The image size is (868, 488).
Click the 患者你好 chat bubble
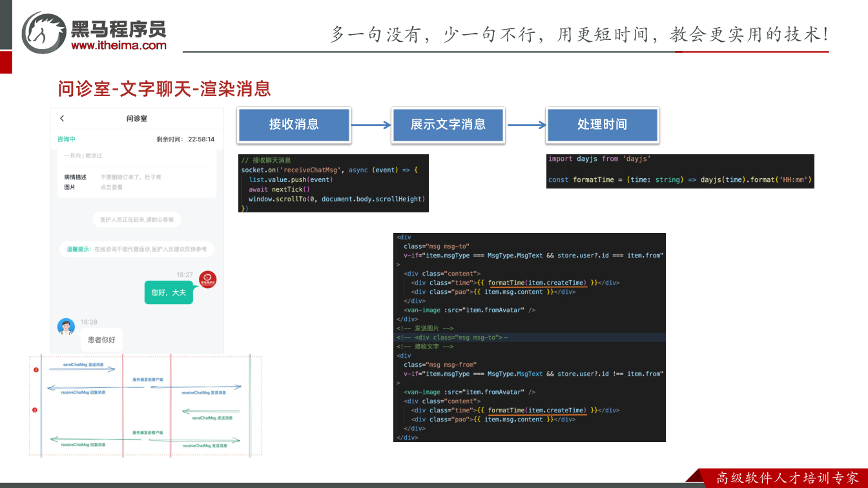point(101,340)
